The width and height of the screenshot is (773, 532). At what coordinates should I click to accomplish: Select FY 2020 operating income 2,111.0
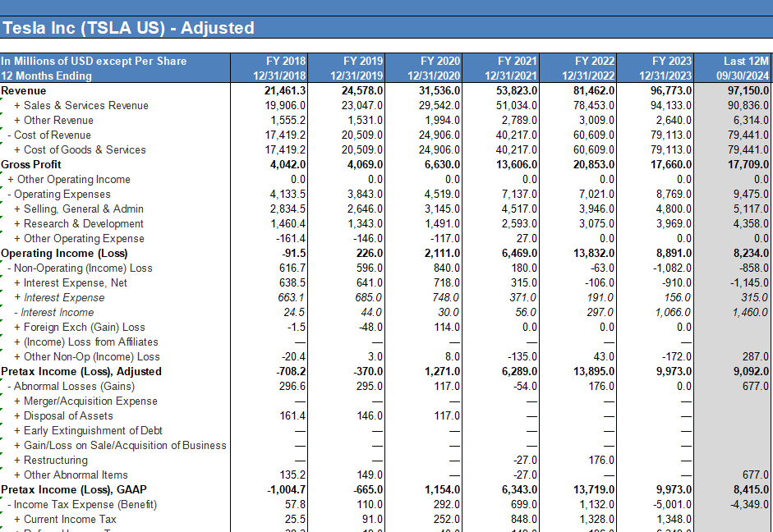[442, 253]
